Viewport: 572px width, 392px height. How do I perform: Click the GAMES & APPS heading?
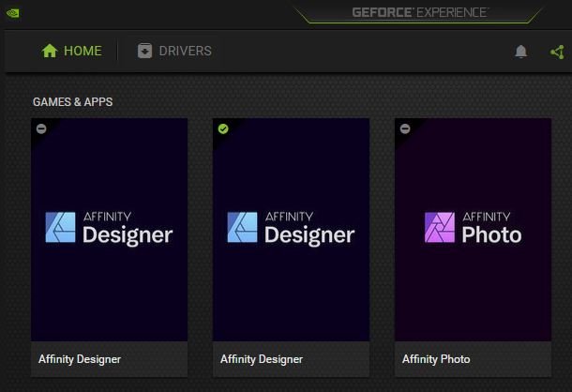72,102
